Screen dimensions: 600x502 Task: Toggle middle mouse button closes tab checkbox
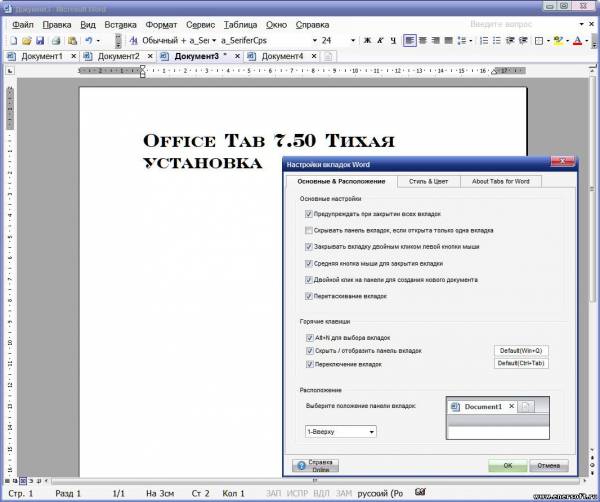[309, 264]
